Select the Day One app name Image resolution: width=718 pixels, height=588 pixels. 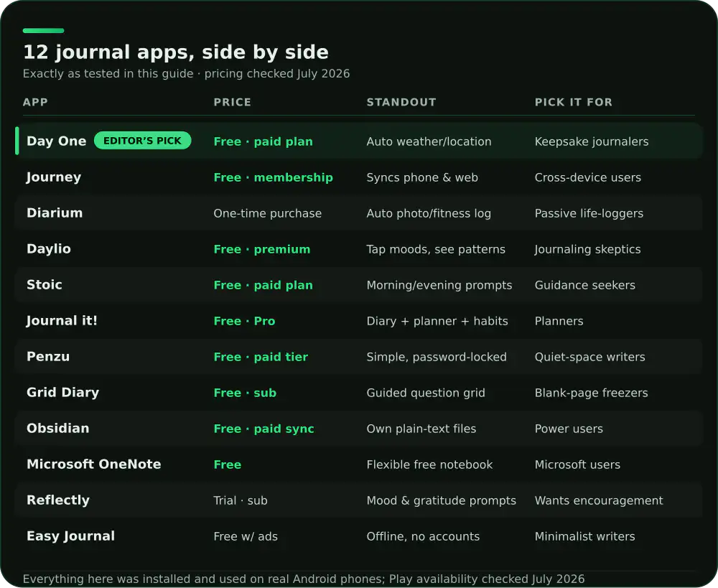click(x=56, y=141)
